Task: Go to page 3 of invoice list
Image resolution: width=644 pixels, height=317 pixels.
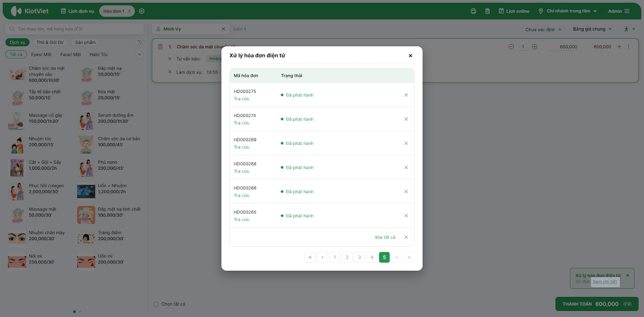Action: pyautogui.click(x=359, y=257)
